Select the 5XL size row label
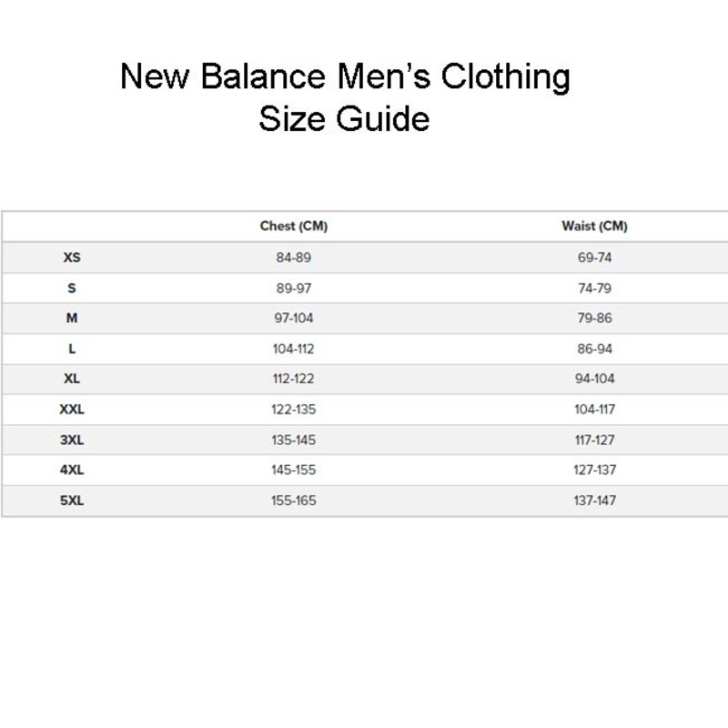Screen dimensions: 728x728 click(x=72, y=500)
